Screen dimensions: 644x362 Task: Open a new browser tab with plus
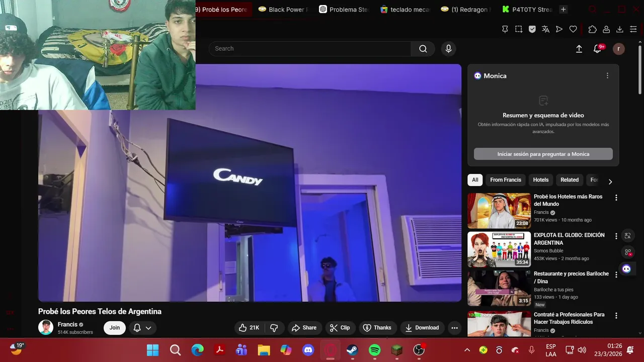point(563,10)
